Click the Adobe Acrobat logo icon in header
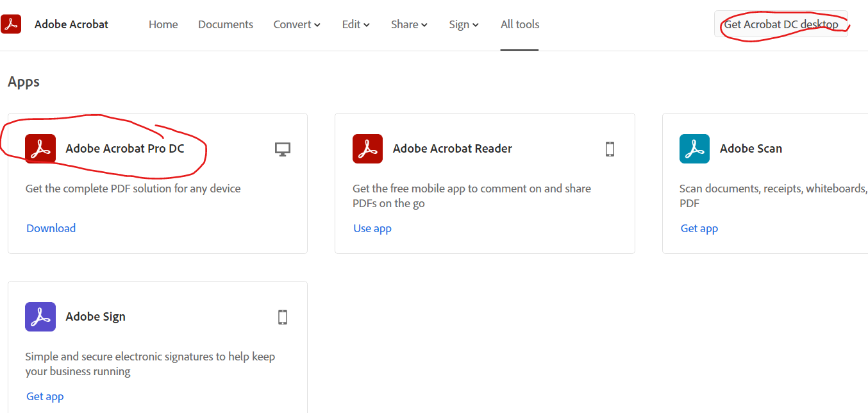Screen dimensions: 868x413 tap(11, 24)
